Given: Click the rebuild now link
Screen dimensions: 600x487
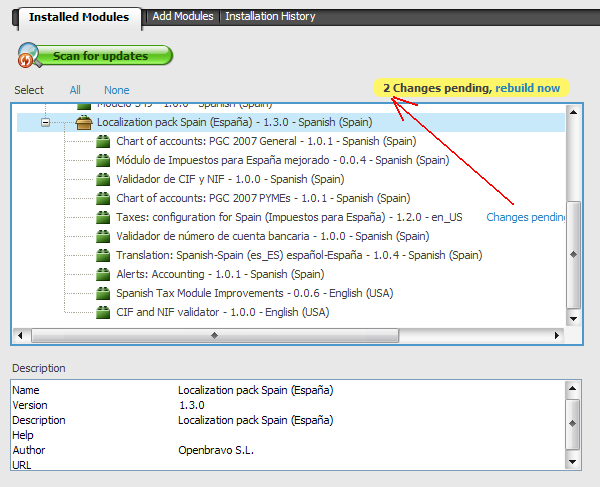Looking at the screenshot, I should (x=528, y=88).
